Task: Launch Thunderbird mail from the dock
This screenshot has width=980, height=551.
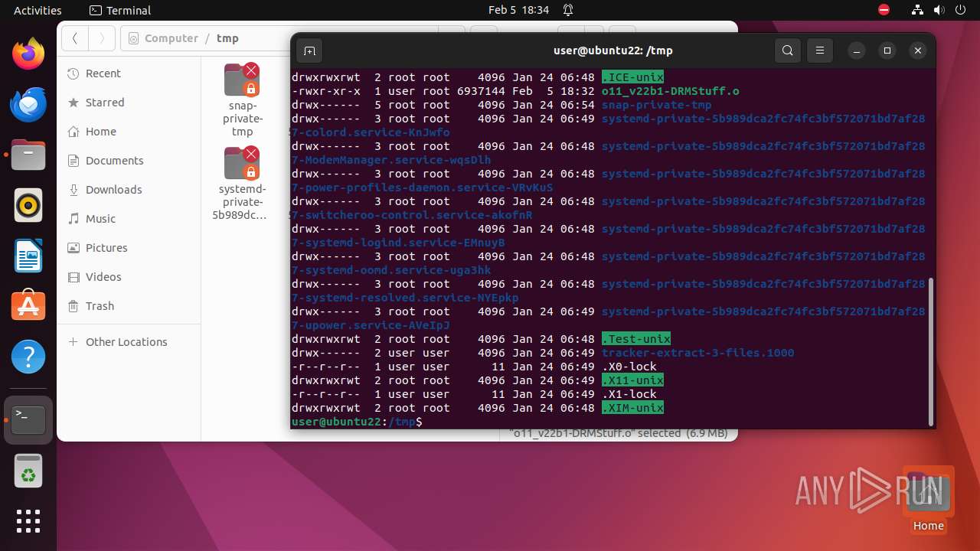Action: point(28,105)
